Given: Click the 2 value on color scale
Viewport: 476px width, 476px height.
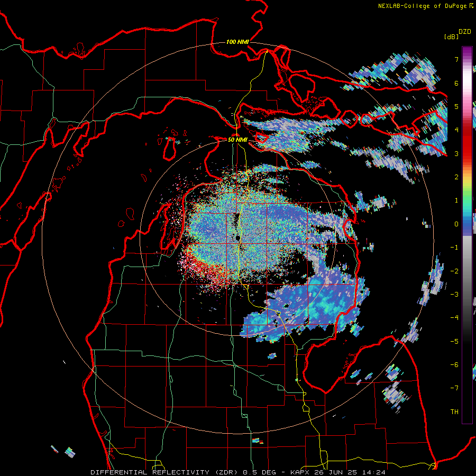Looking at the screenshot, I should (456, 177).
